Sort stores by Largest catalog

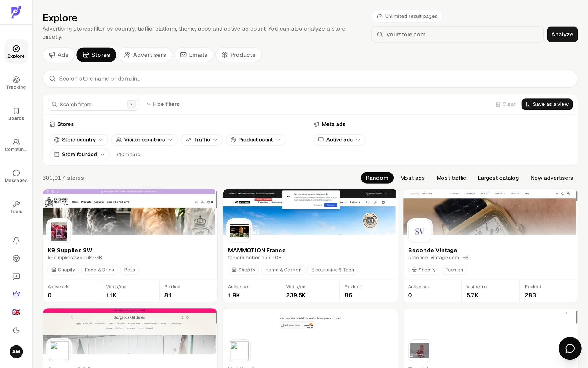coord(498,178)
